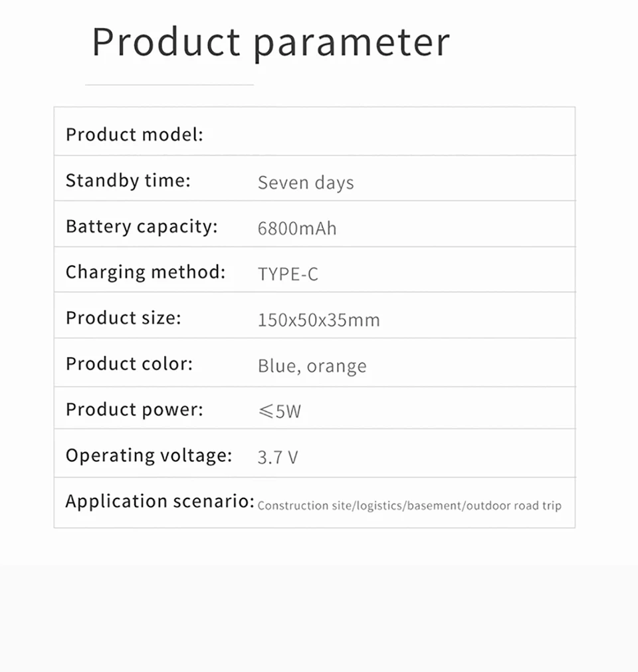638x672 pixels.
Task: Click the "Product size:" label
Action: click(x=123, y=318)
